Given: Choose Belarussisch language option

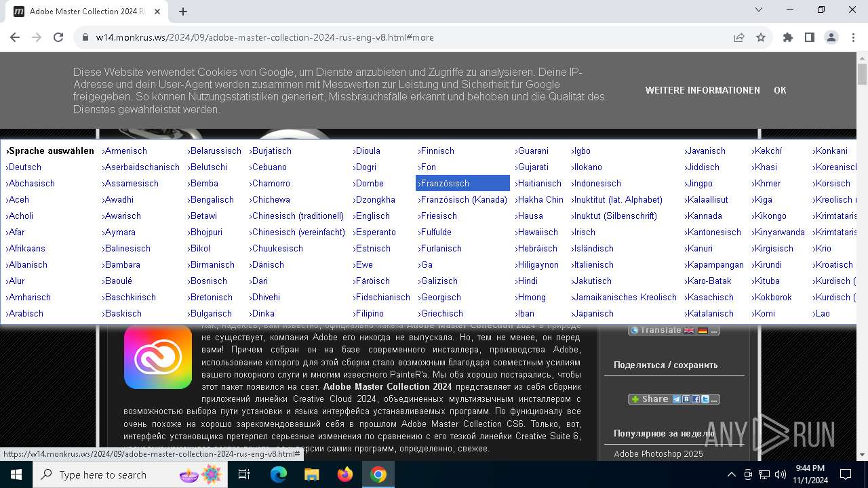Looking at the screenshot, I should tap(214, 150).
